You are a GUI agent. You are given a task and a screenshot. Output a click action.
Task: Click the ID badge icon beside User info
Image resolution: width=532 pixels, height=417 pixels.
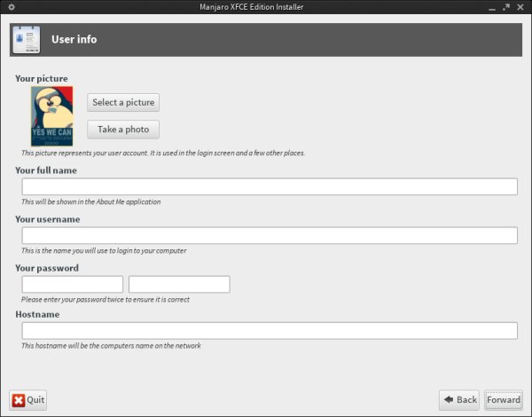24,40
